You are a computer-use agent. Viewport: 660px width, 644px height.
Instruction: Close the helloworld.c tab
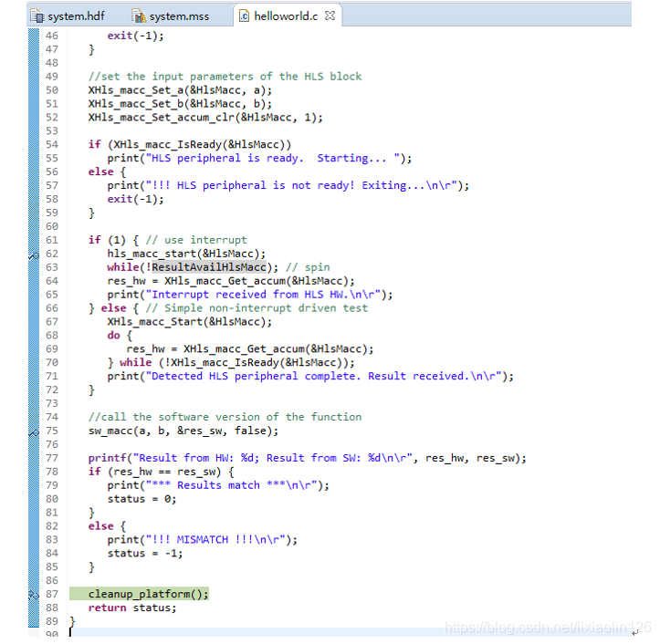pyautogui.click(x=330, y=16)
